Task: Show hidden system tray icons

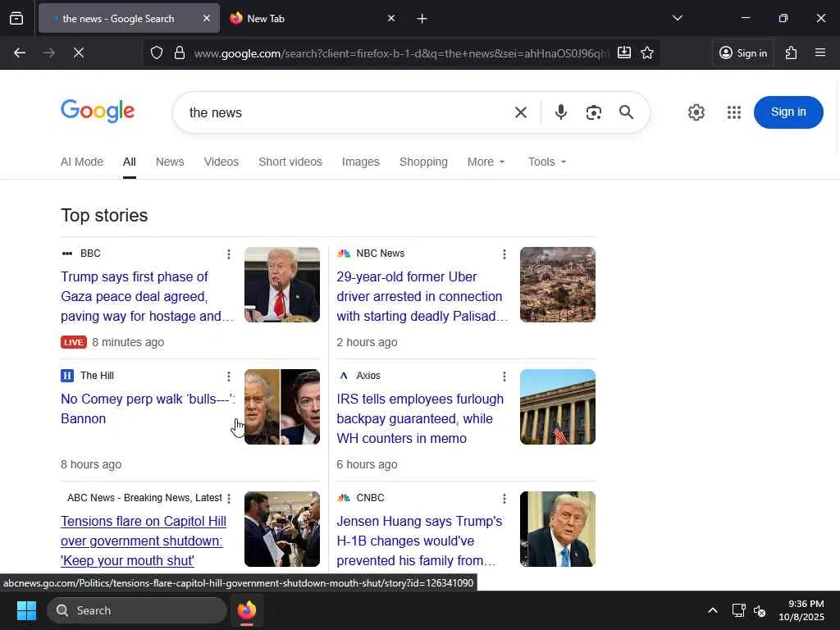Action: (713, 610)
